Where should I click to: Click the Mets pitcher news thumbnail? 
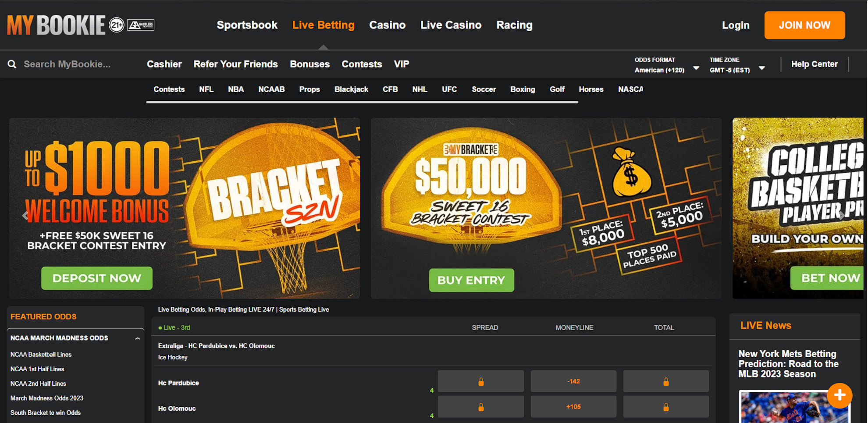794,406
